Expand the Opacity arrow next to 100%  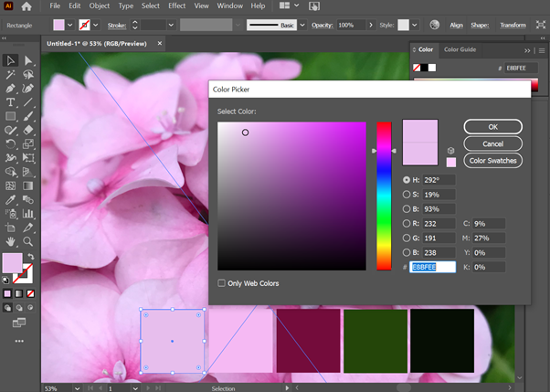(x=371, y=25)
